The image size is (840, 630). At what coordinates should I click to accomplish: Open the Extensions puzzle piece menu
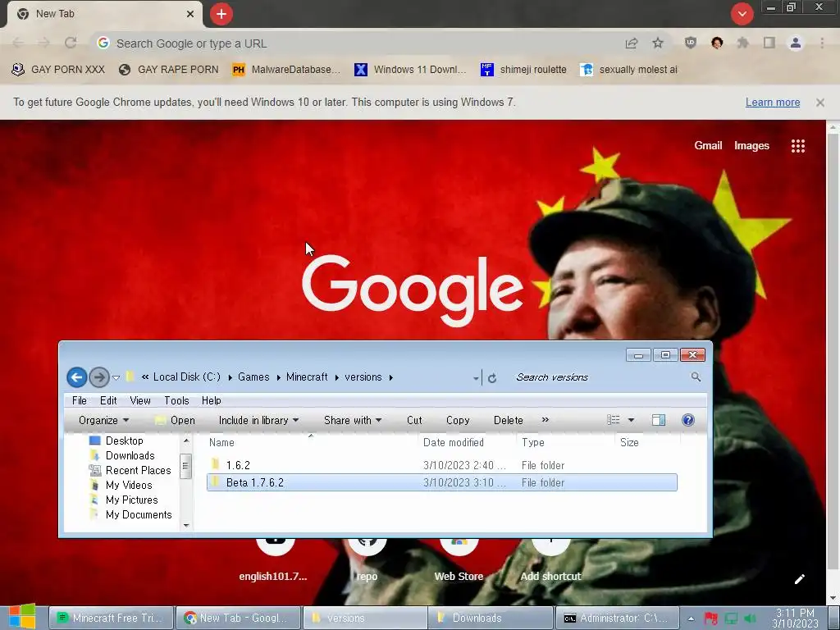point(743,43)
